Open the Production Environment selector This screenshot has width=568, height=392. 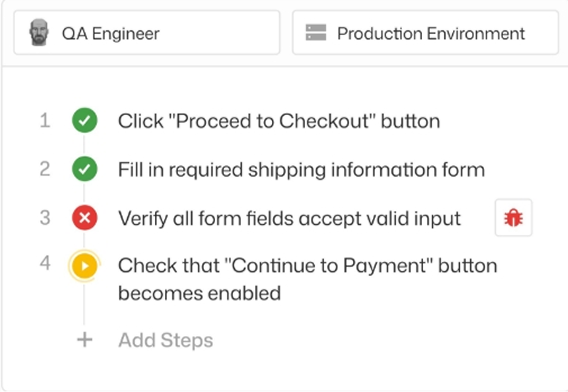(425, 33)
